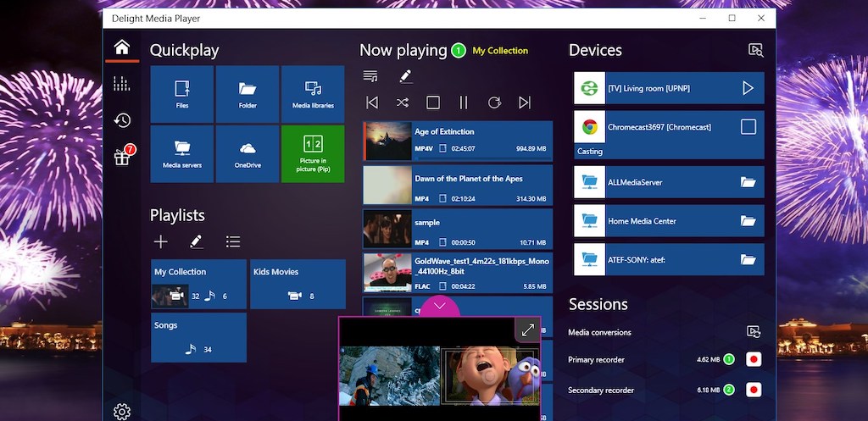Click the shuffle playback icon

pos(403,102)
